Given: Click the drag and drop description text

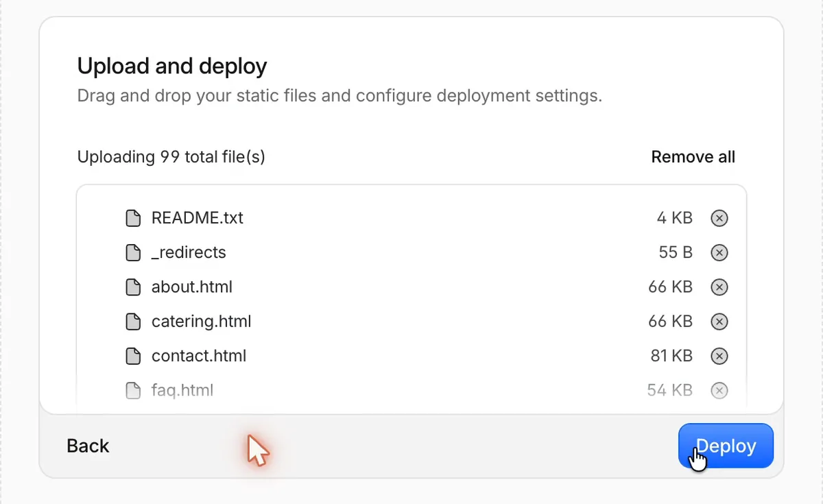Looking at the screenshot, I should 339,95.
